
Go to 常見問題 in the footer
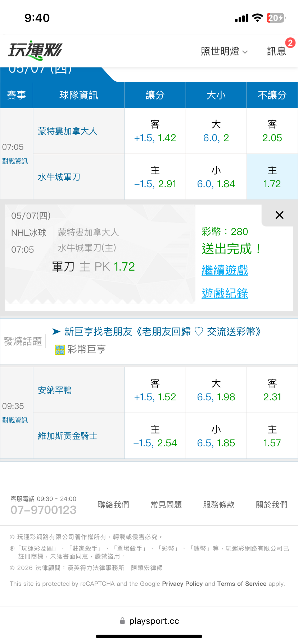click(166, 505)
